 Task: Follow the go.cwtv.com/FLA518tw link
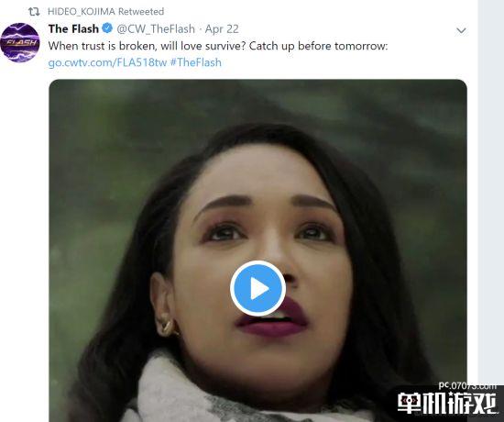click(107, 62)
